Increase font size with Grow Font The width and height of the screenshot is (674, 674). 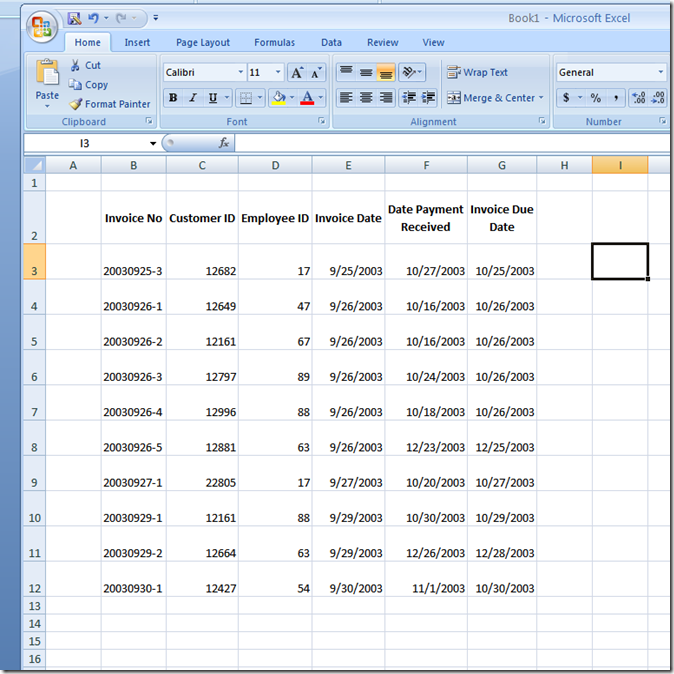(x=297, y=73)
